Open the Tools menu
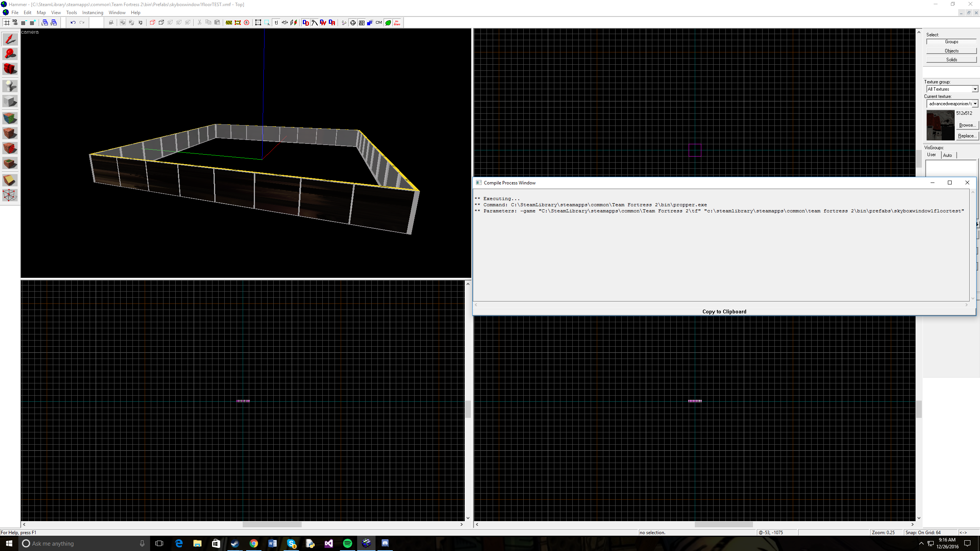Viewport: 980px width, 551px height. point(72,13)
